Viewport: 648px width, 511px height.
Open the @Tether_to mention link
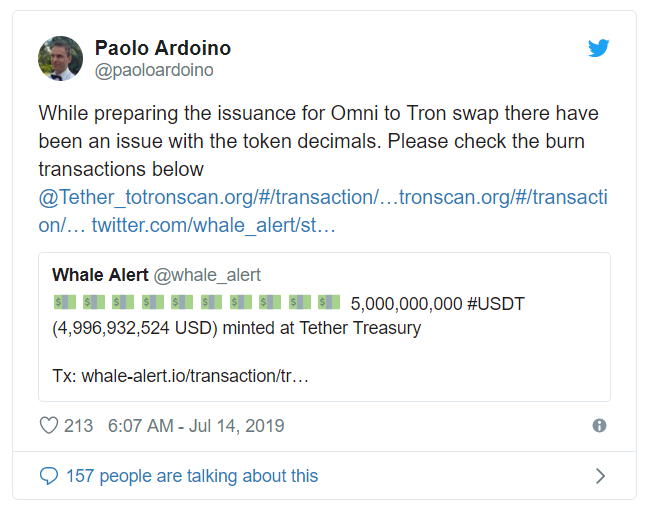point(82,197)
